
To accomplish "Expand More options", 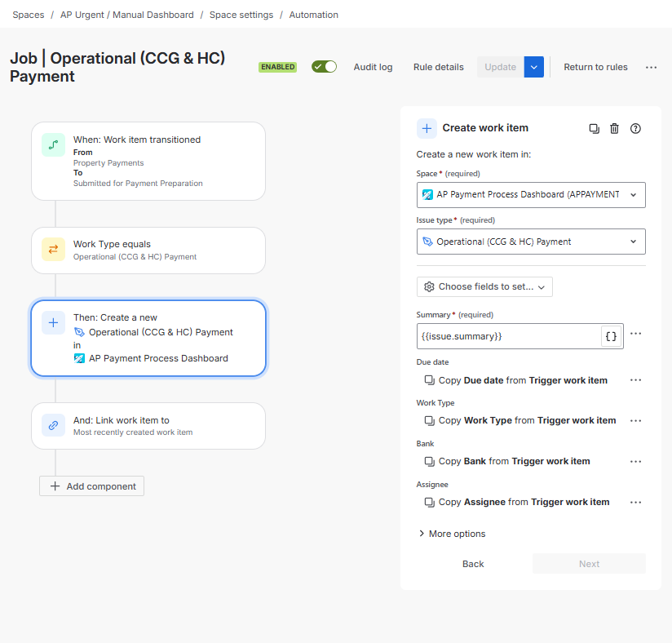I will click(x=452, y=534).
